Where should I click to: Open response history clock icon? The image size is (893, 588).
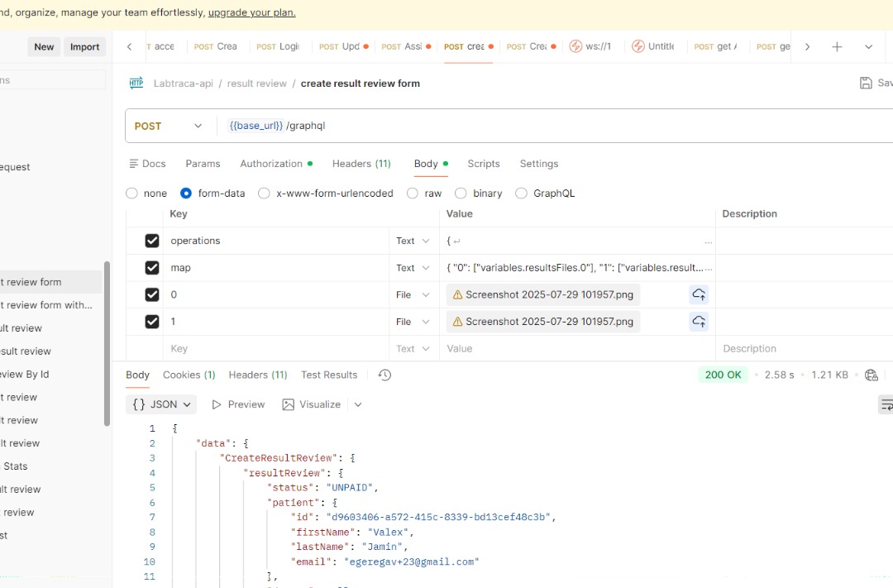tap(384, 375)
